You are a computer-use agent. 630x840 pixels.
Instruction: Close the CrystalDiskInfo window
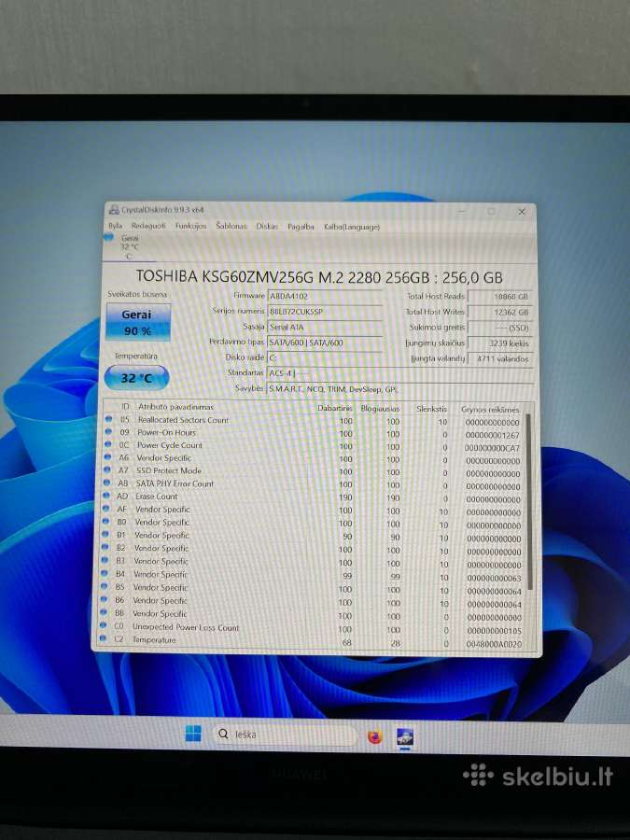[521, 212]
